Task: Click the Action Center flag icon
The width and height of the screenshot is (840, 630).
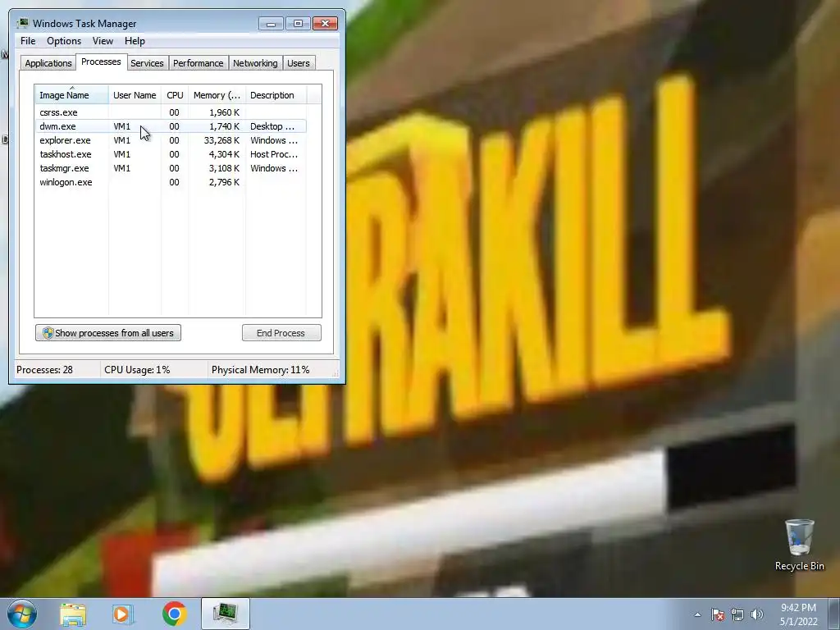Action: tap(717, 614)
